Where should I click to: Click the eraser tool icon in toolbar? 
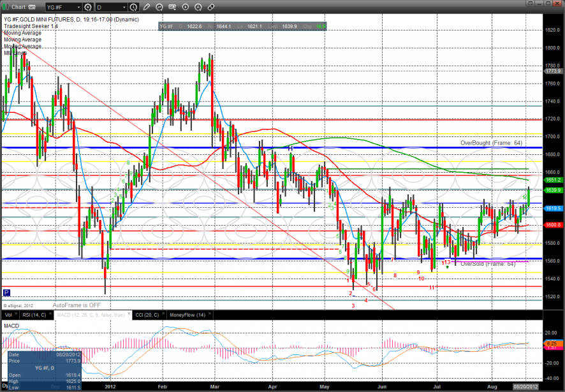tap(211, 7)
